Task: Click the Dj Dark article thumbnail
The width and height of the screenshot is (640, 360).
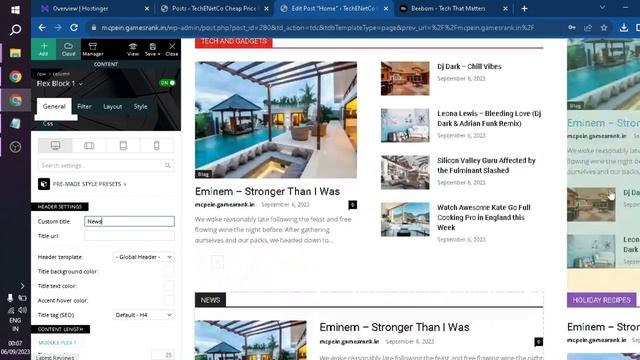Action: (405, 78)
